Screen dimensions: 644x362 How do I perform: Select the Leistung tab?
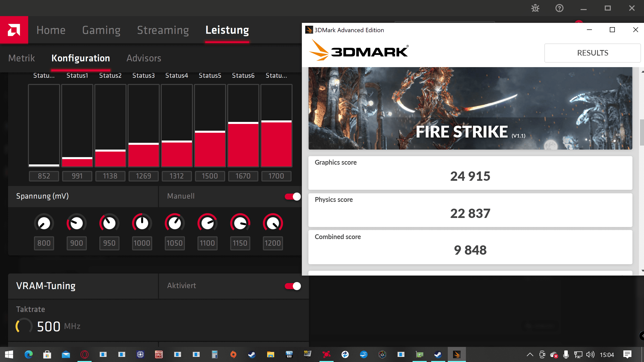pos(227,30)
